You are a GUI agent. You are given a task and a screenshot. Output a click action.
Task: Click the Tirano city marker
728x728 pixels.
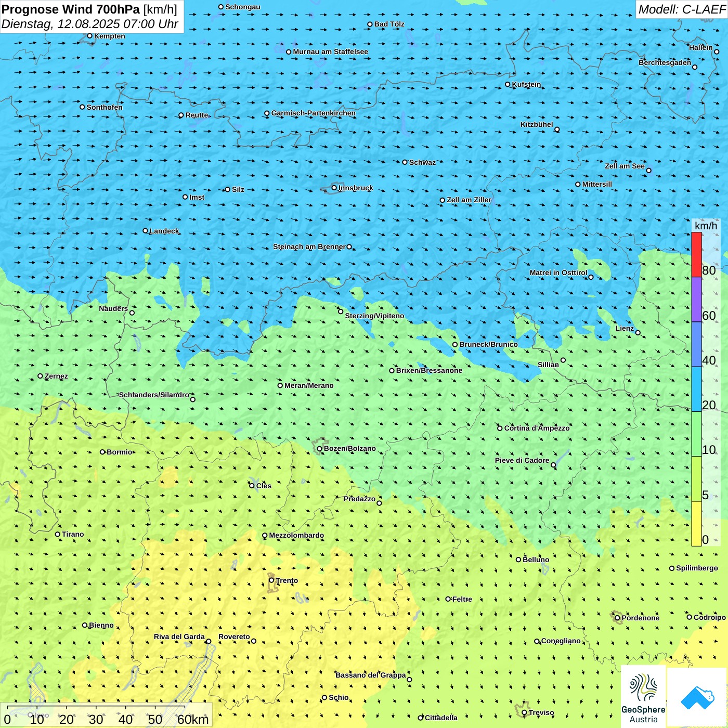point(58,534)
